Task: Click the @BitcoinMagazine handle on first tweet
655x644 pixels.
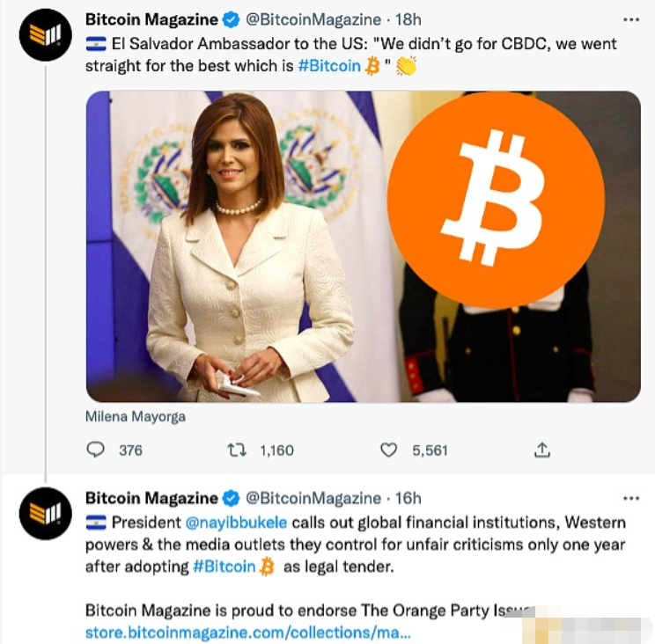Action: coord(313,19)
